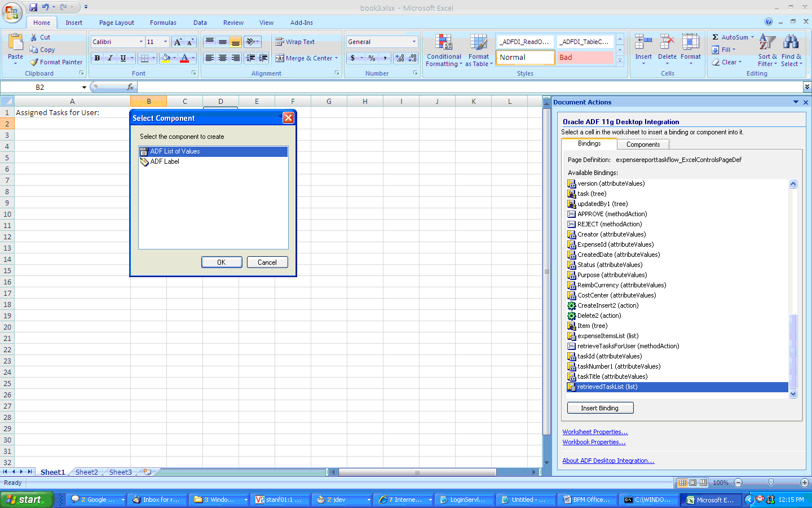
Task: Click the Sort & Filter icon
Action: [x=767, y=42]
